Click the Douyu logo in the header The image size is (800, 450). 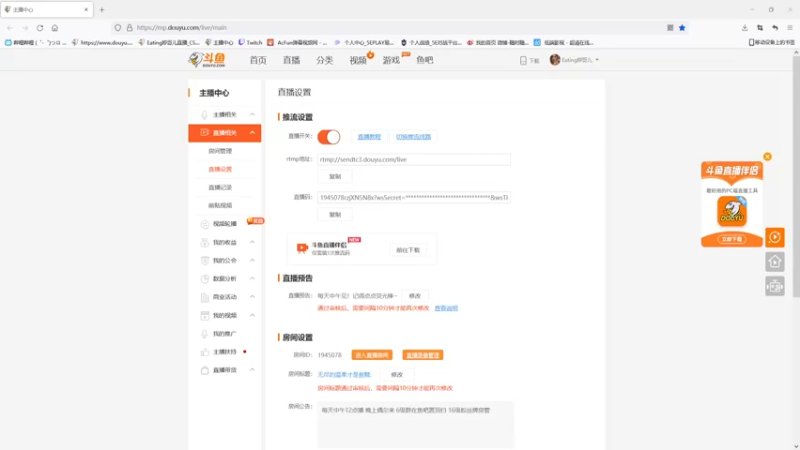207,60
